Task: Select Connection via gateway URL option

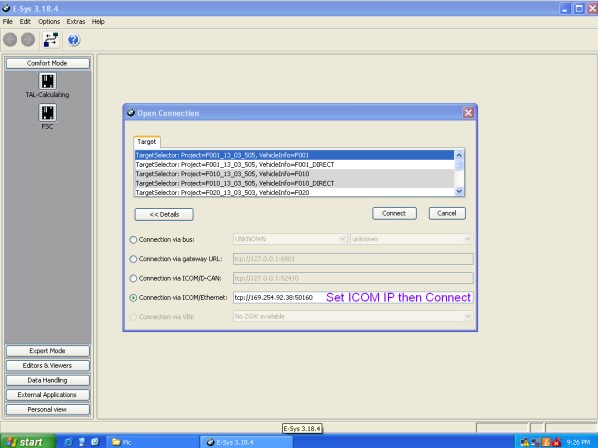Action: tap(133, 259)
